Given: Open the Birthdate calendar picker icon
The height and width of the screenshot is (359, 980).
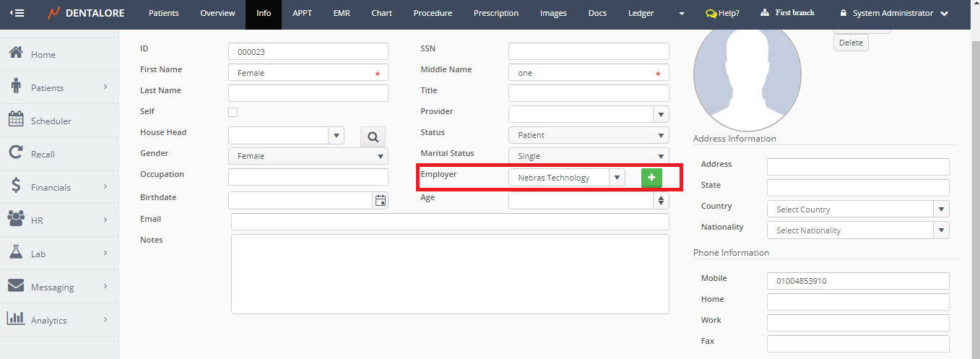Looking at the screenshot, I should tap(381, 201).
